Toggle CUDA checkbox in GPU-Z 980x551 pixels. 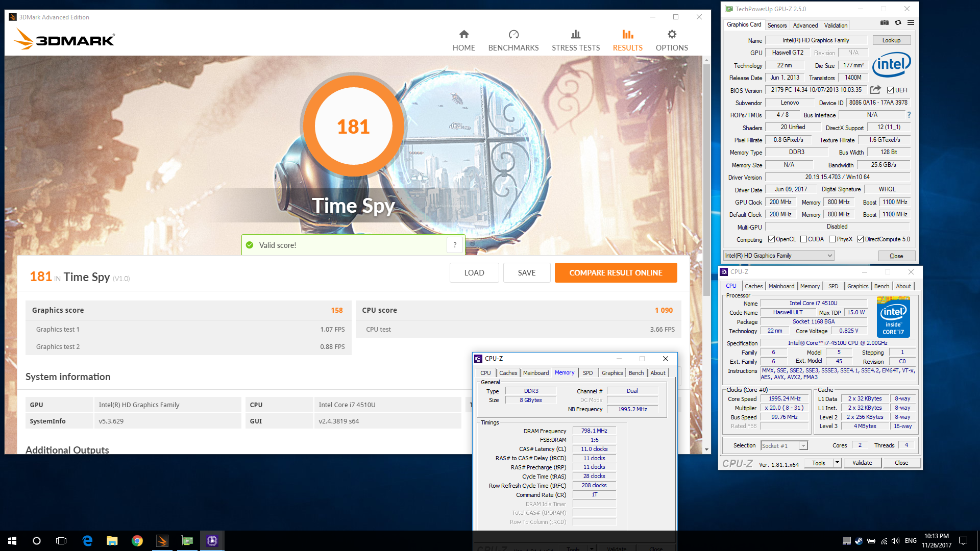coord(803,239)
